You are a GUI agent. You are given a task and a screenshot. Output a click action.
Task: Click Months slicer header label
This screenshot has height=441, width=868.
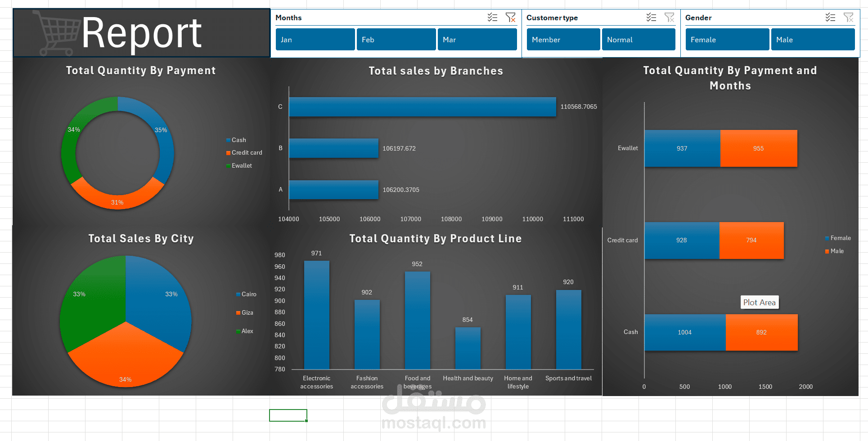click(288, 18)
